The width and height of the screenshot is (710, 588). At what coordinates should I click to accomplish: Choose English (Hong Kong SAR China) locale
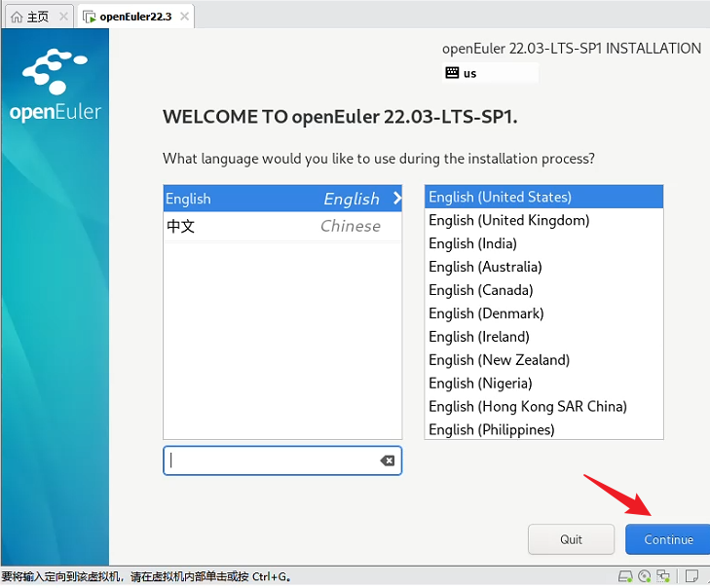(543, 407)
